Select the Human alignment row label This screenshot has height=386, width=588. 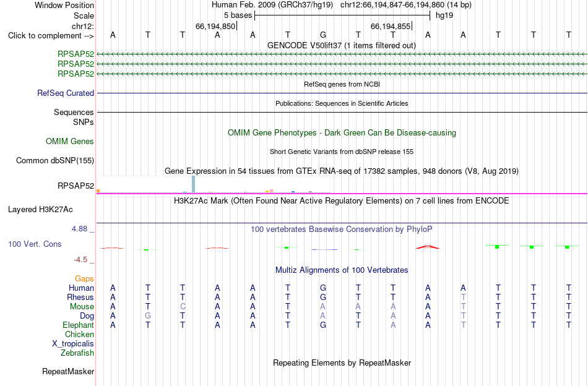coord(81,288)
